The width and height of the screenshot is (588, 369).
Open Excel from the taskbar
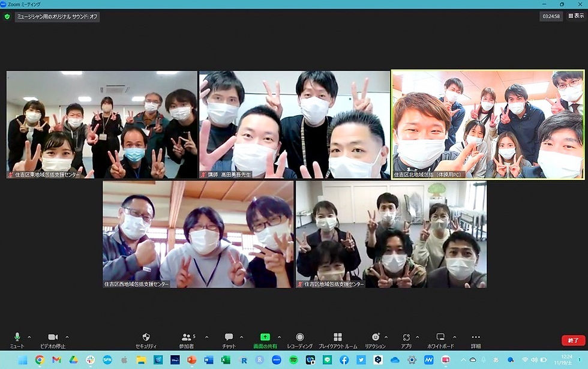click(226, 360)
